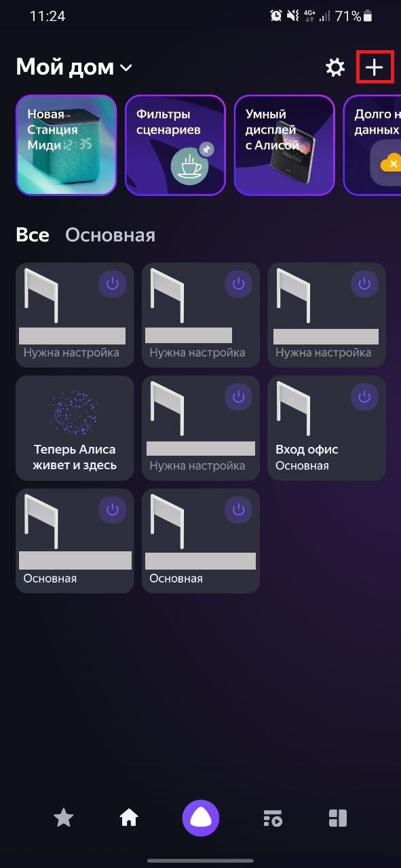Screen dimensions: 401x868
Task: Expand the Мой дом house dropdown
Action: coord(126,67)
